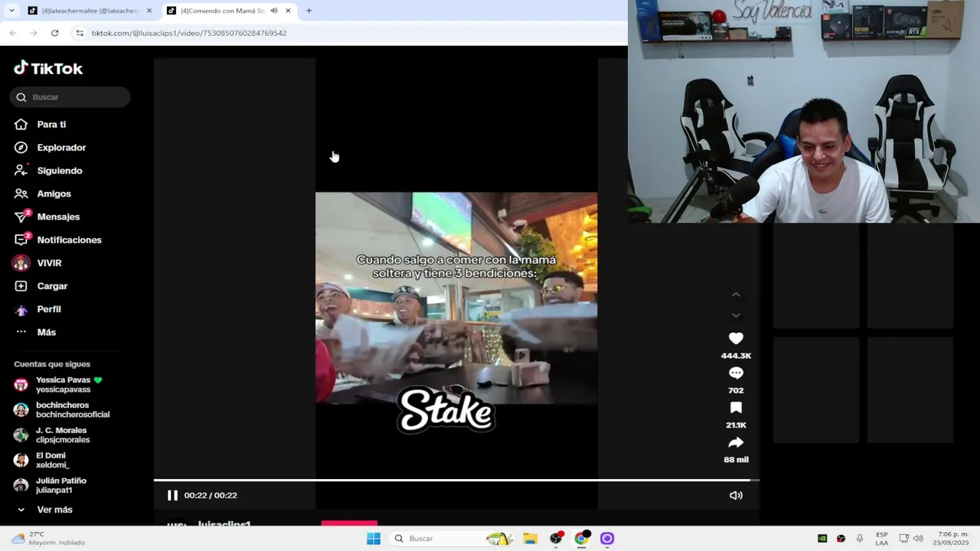Image resolution: width=980 pixels, height=551 pixels.
Task: Open a new browser tab
Action: (x=309, y=11)
